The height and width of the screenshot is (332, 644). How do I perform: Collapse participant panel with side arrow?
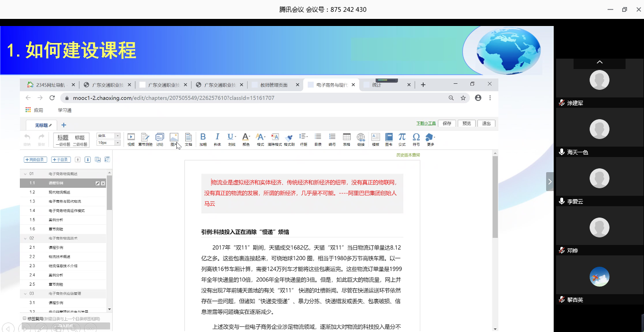click(550, 182)
